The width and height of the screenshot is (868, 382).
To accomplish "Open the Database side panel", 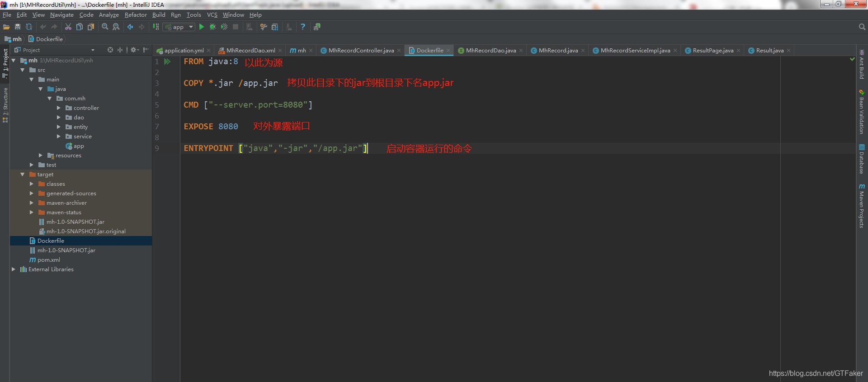I will point(862,159).
